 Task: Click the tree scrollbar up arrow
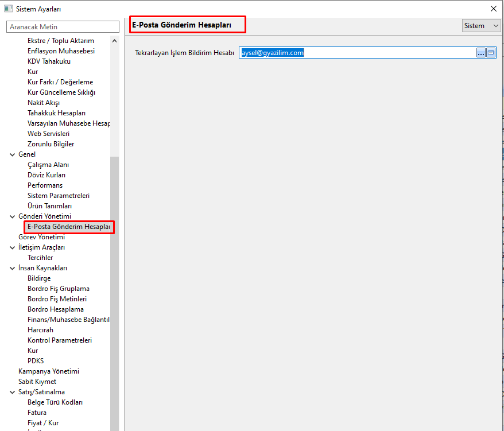[115, 41]
